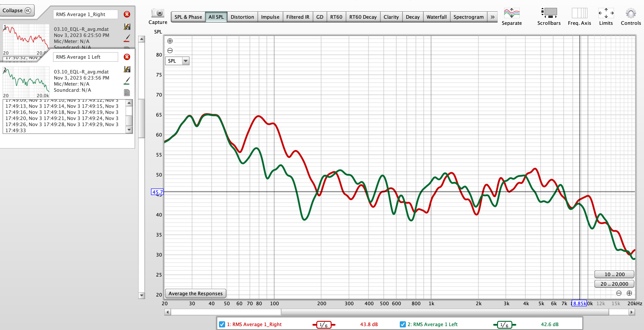Open the Spectrogram tab
This screenshot has width=644, height=330.
click(468, 17)
